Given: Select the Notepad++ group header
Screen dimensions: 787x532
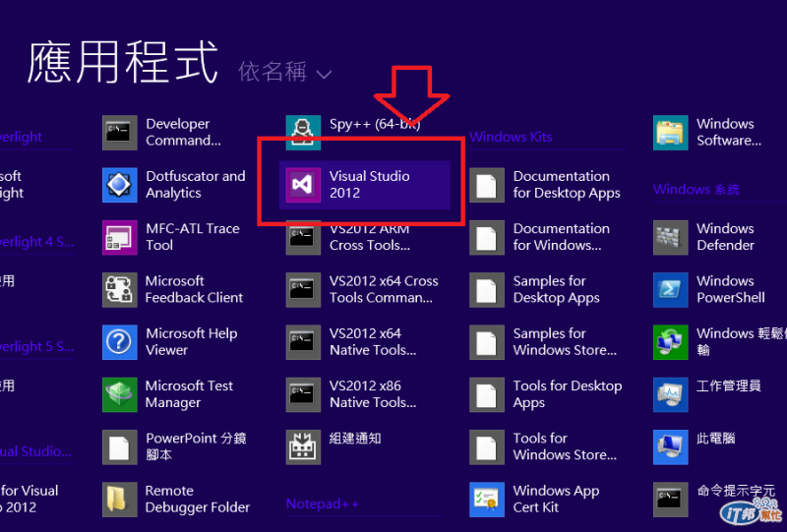Looking at the screenshot, I should (x=323, y=503).
